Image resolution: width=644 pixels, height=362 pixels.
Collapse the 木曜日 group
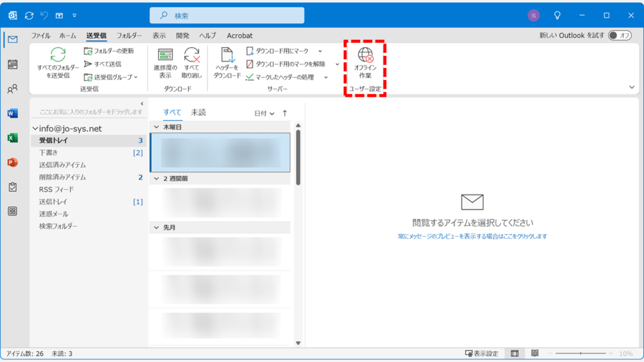click(157, 127)
